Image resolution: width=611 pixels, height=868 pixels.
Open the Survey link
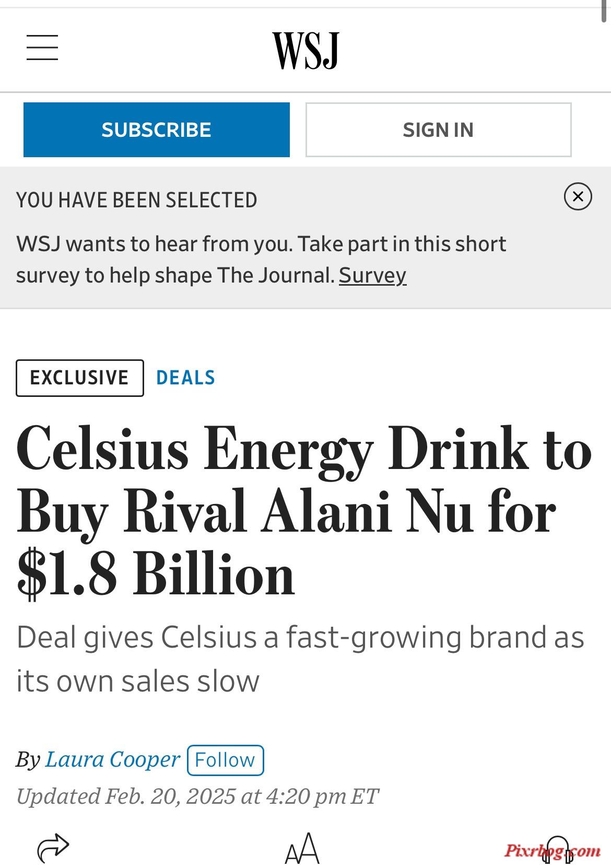tap(372, 275)
